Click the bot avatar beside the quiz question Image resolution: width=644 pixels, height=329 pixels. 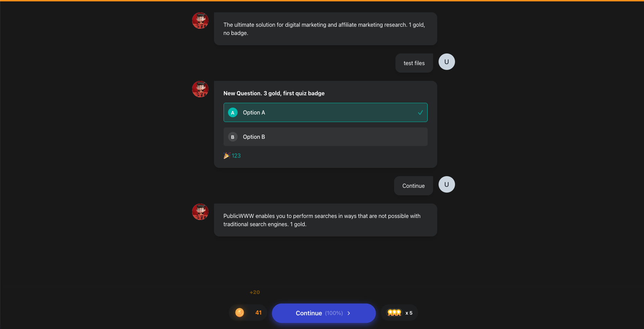(x=200, y=89)
